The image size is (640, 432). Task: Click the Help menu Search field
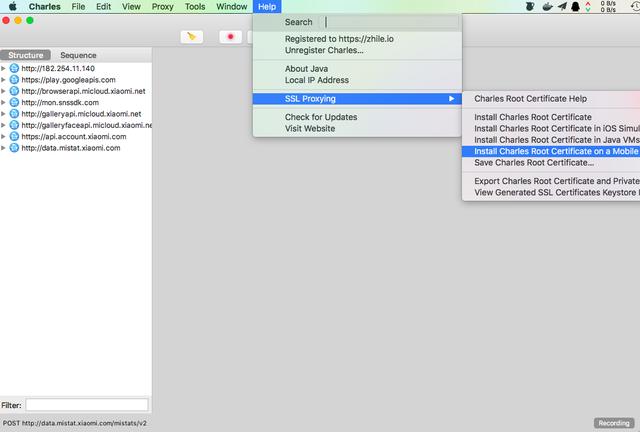tap(391, 22)
